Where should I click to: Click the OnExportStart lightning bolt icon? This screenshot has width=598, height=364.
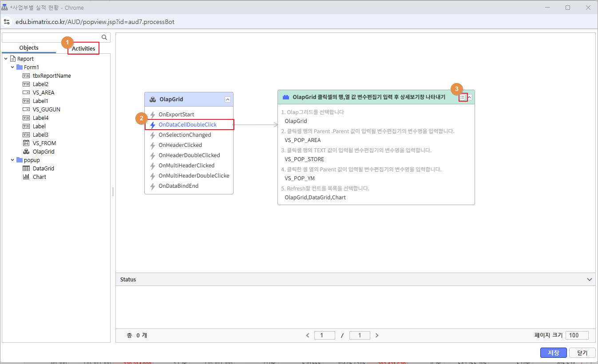click(x=152, y=115)
